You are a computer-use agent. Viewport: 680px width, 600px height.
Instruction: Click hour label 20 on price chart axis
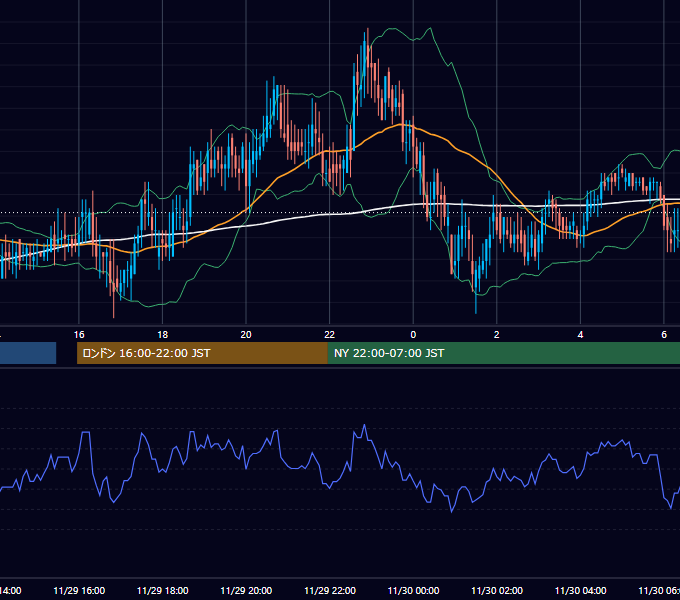(x=246, y=334)
